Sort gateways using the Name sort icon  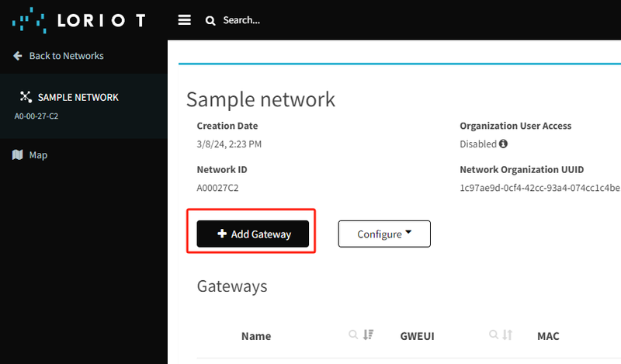pyautogui.click(x=369, y=335)
